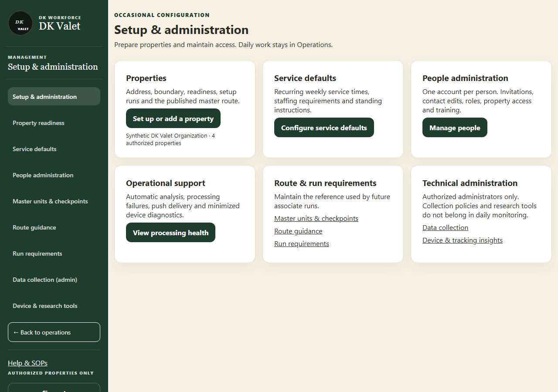Viewport: 558px width, 392px height.
Task: Open Data collection link in Technical card
Action: [445, 228]
